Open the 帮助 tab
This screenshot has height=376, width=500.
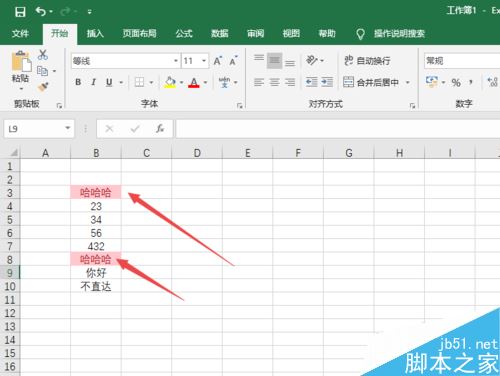click(x=327, y=33)
